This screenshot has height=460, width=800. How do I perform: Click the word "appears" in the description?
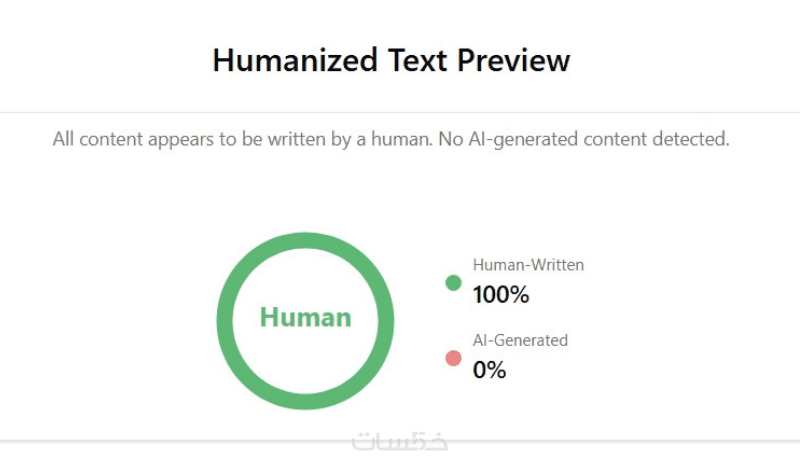tap(176, 140)
